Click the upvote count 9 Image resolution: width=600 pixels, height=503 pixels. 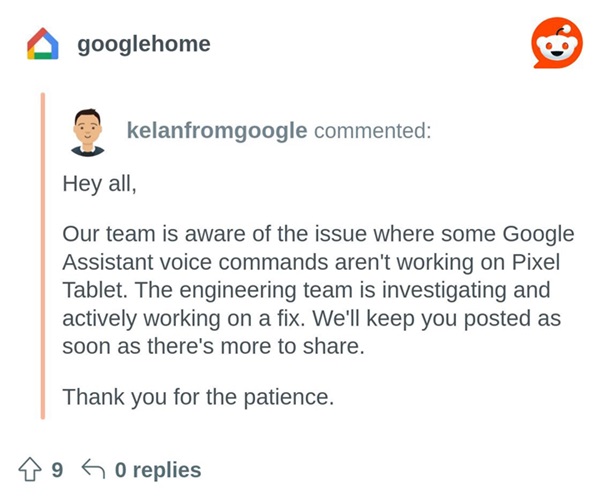pyautogui.click(x=57, y=470)
